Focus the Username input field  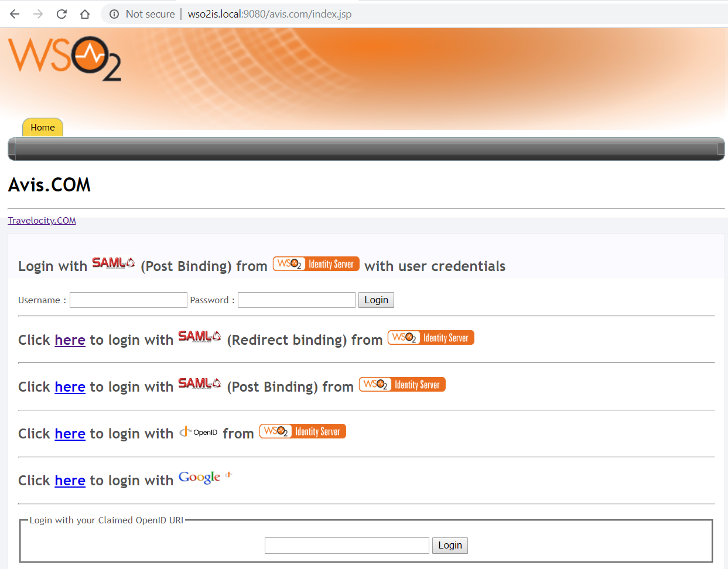tap(128, 300)
